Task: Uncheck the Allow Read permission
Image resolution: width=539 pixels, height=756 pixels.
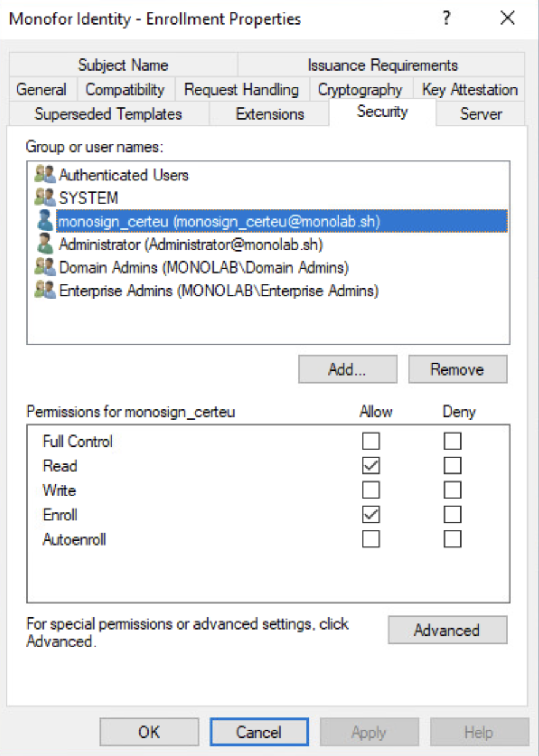Action: 371,466
